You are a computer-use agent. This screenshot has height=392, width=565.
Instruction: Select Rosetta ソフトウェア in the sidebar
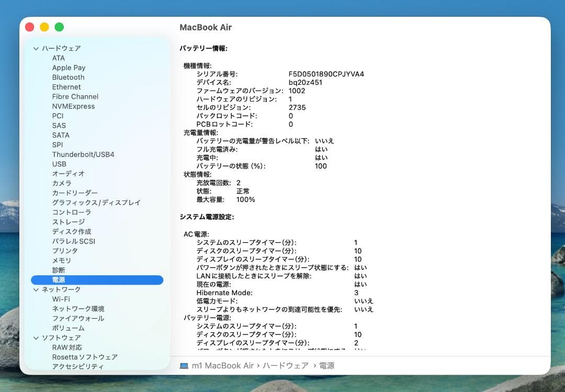pos(86,357)
